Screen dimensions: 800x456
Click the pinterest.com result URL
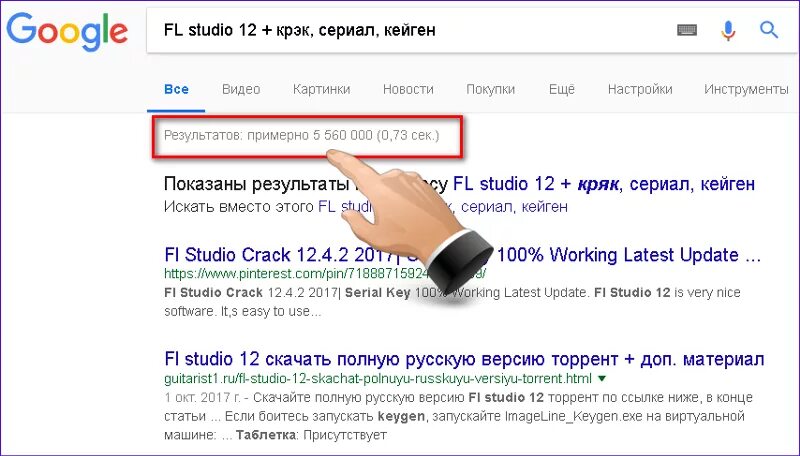(x=324, y=274)
